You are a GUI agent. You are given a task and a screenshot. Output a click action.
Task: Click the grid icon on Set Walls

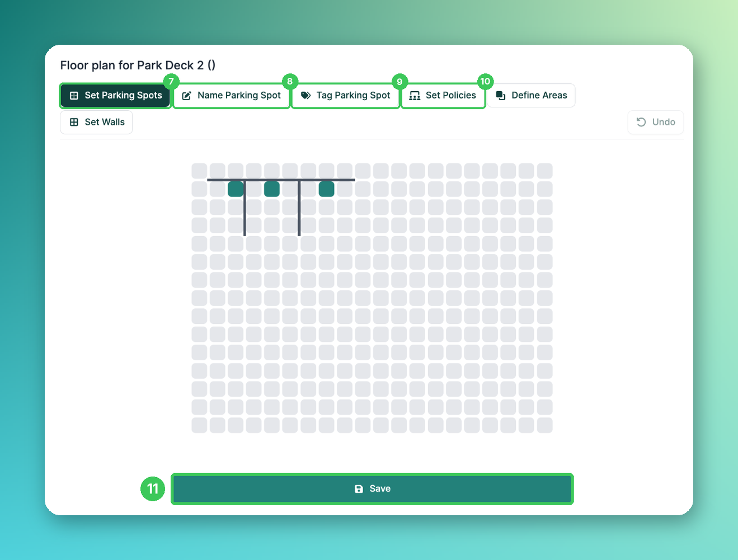click(x=74, y=122)
